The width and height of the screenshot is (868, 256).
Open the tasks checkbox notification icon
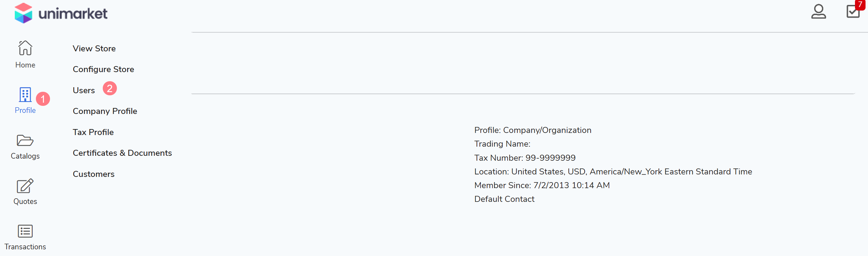[x=853, y=12]
